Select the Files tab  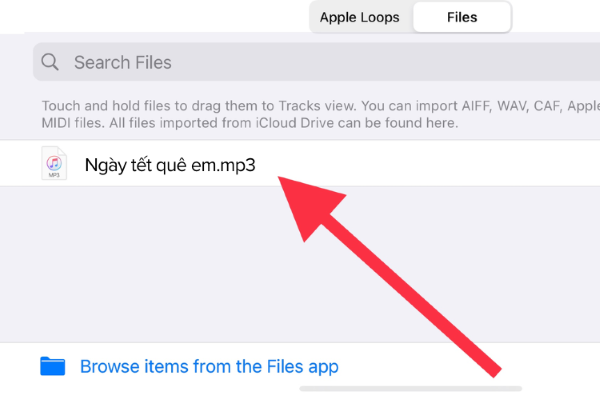coord(462,17)
